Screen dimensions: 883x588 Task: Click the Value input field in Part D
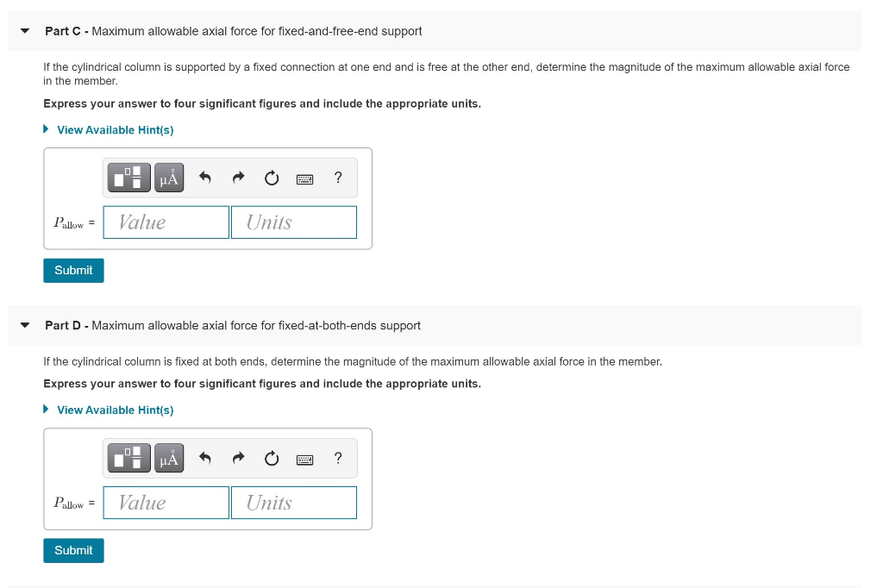[x=166, y=503]
